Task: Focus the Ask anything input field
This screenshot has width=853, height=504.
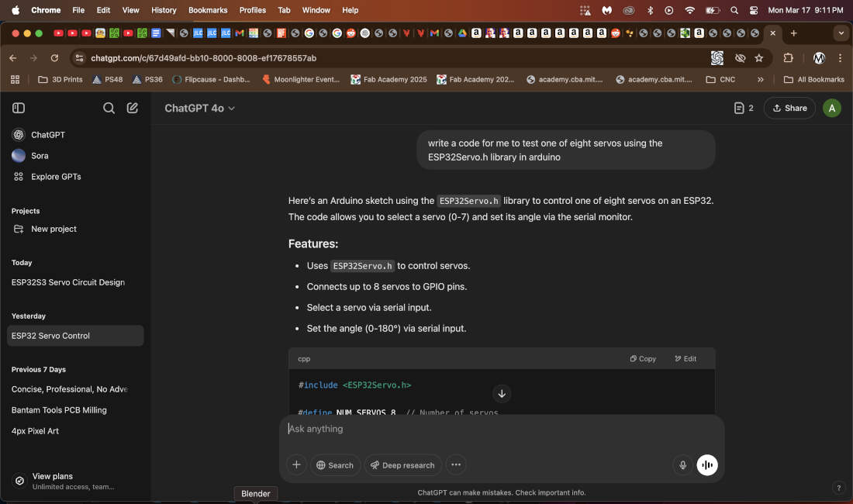Action: [502, 429]
